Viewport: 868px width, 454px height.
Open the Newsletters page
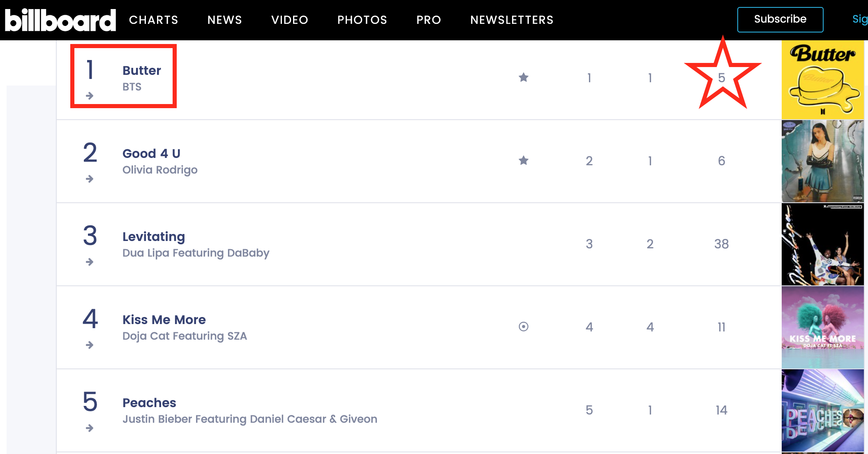(x=512, y=20)
